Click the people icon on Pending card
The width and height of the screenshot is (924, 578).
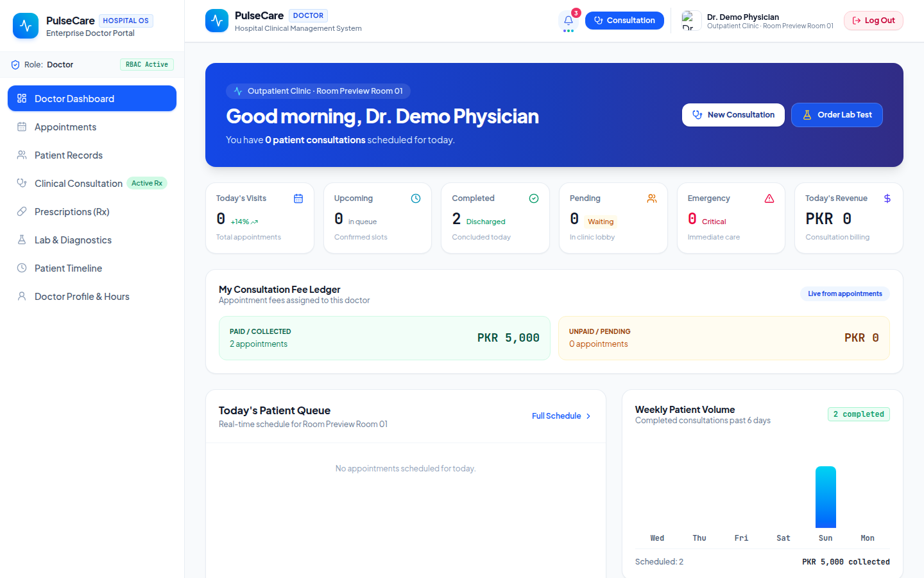tap(652, 198)
